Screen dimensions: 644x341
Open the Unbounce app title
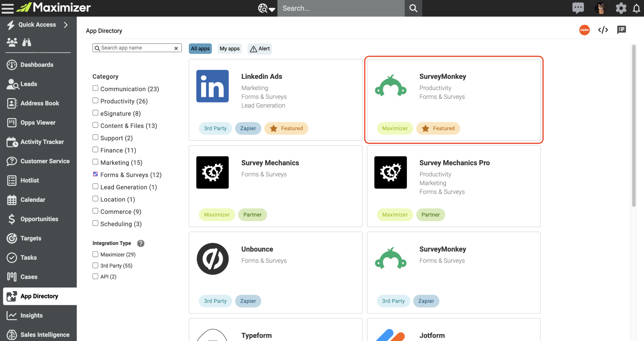pos(257,249)
